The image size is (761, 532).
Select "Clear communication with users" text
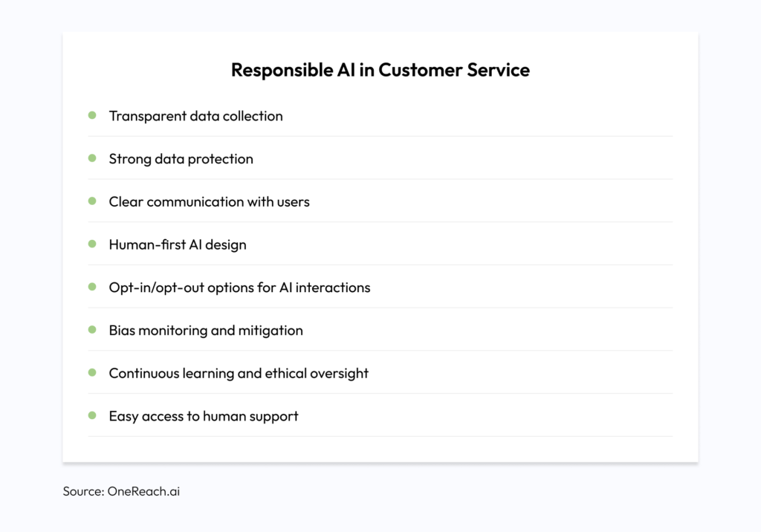tap(209, 201)
